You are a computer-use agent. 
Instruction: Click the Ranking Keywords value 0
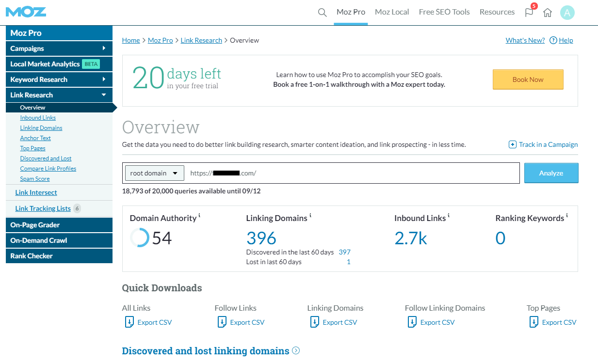pos(501,238)
